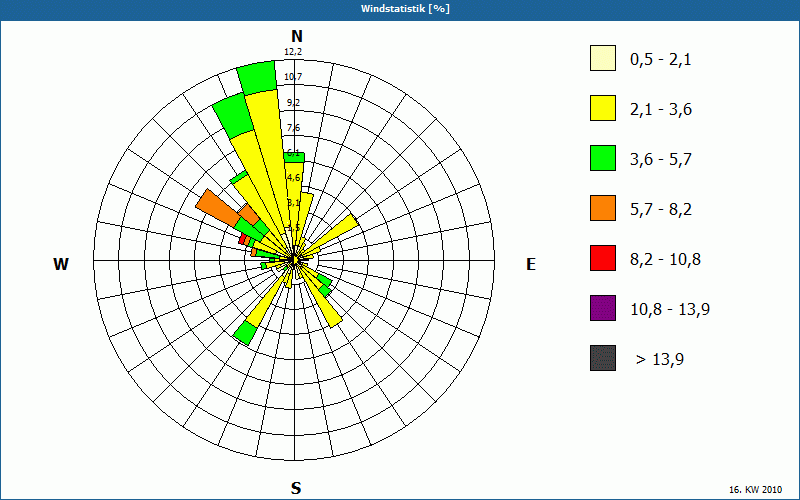Click the legend label 3,6 - 5,7
Viewport: 800px width, 500px height.
(661, 160)
